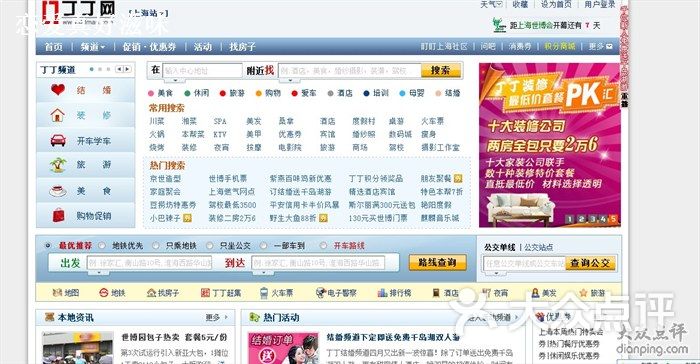Viewport: 700px width, 364px height.
Task: Click the badge icon beside 野生大鱼88折
Action: click(x=323, y=218)
